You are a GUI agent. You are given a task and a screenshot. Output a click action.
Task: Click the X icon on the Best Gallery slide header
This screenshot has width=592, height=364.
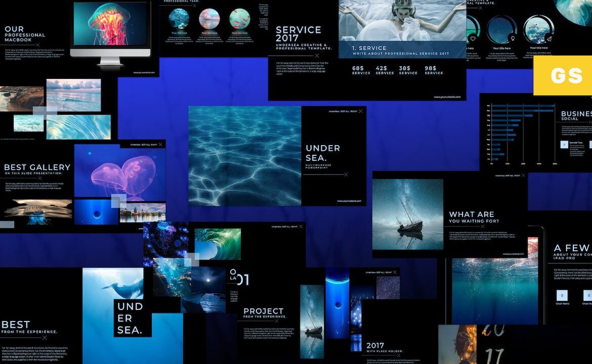click(160, 145)
